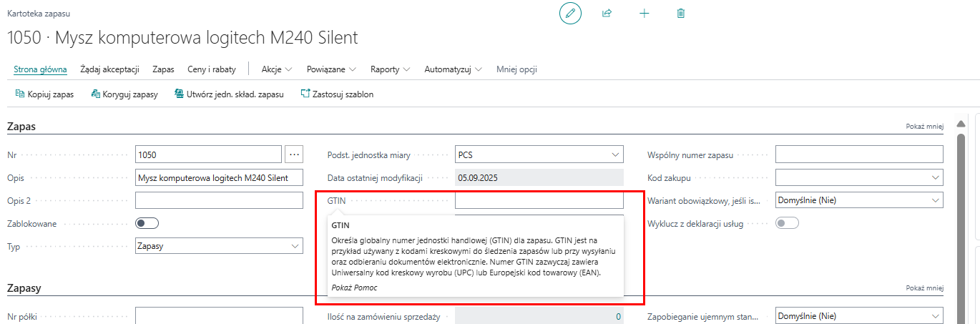This screenshot has height=324, width=980.
Task: Click the Kartoteka zapasu breadcrumb text
Action: click(x=38, y=14)
